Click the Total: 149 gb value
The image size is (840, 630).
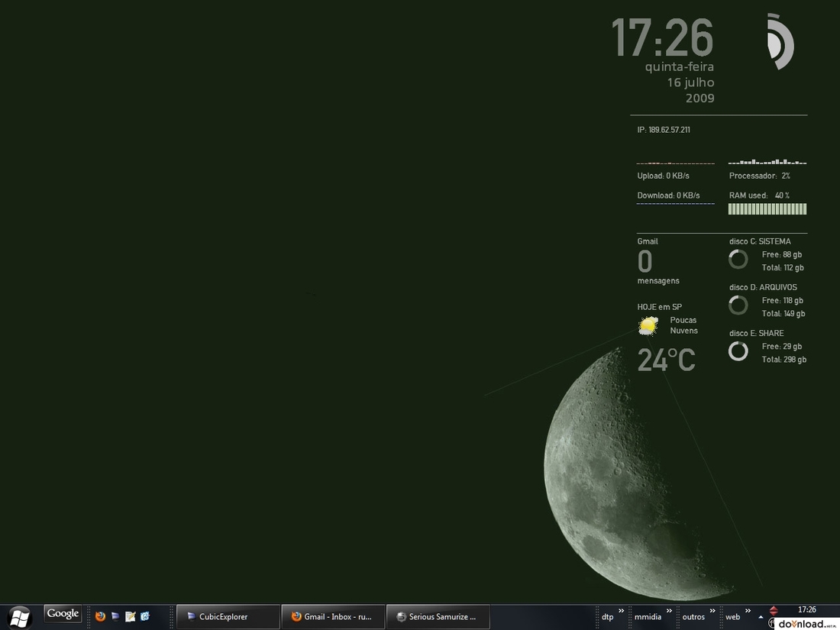(x=783, y=314)
